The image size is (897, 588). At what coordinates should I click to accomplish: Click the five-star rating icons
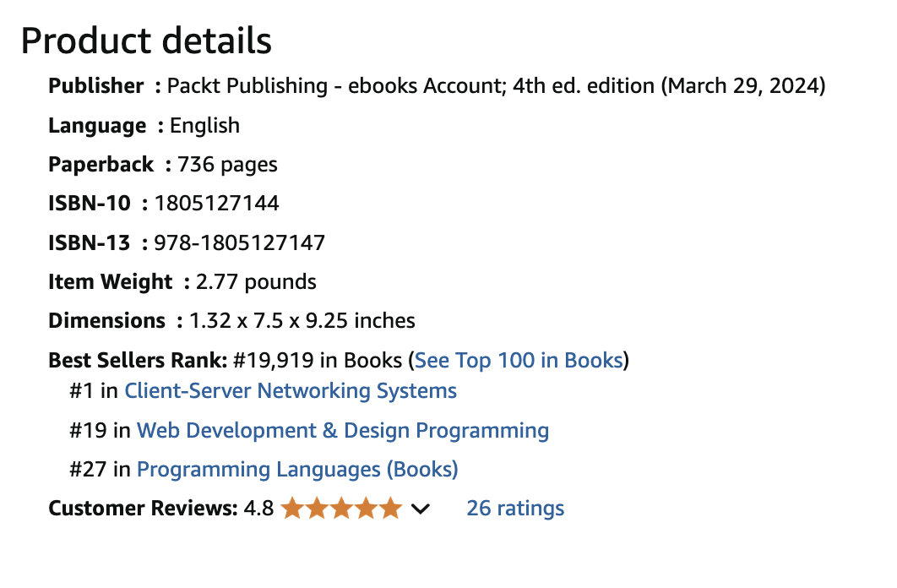(x=341, y=508)
